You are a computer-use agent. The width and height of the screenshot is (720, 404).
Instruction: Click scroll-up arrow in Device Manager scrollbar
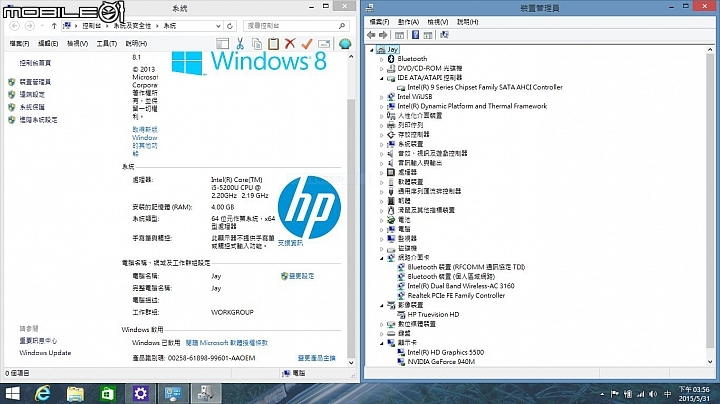click(710, 50)
